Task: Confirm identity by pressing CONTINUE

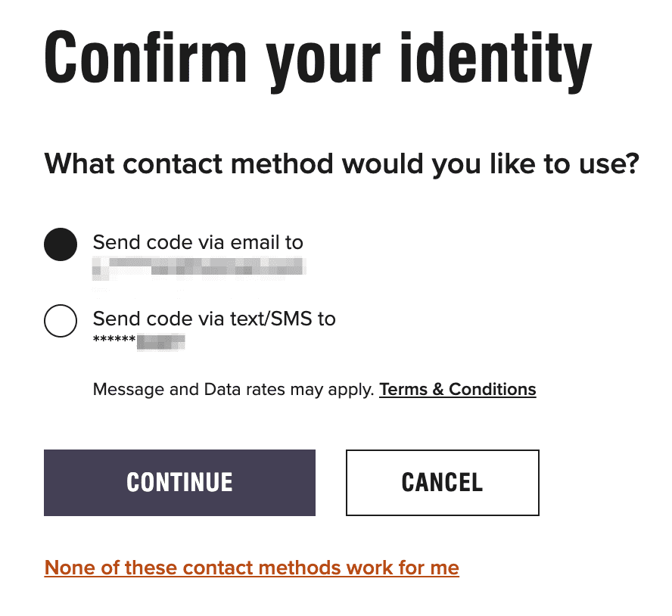Action: pyautogui.click(x=179, y=482)
